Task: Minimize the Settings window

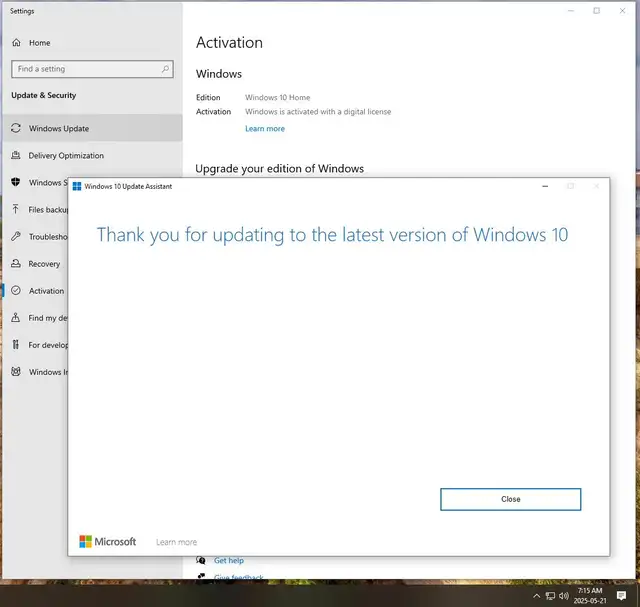Action: click(571, 11)
